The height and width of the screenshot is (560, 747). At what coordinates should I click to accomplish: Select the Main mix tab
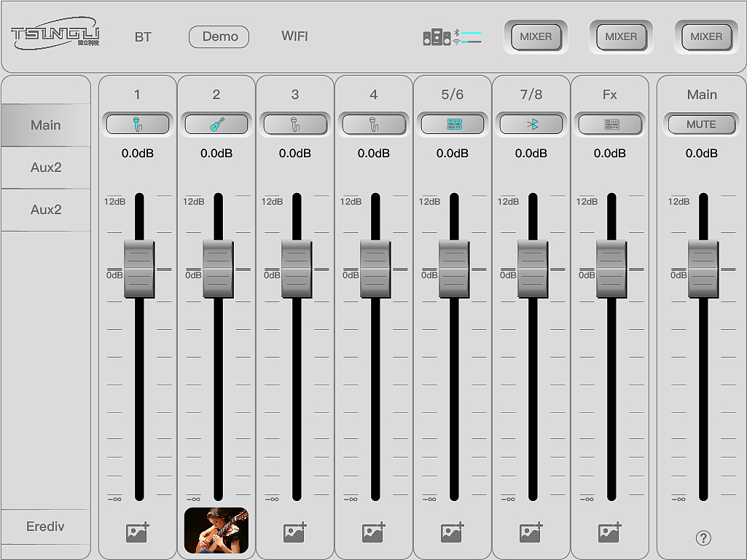coord(46,125)
